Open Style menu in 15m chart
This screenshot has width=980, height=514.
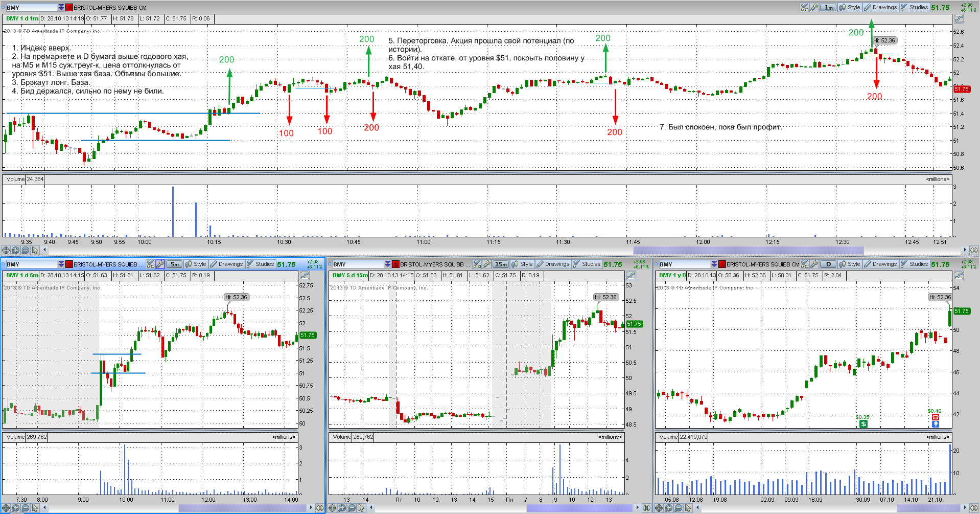(522, 264)
